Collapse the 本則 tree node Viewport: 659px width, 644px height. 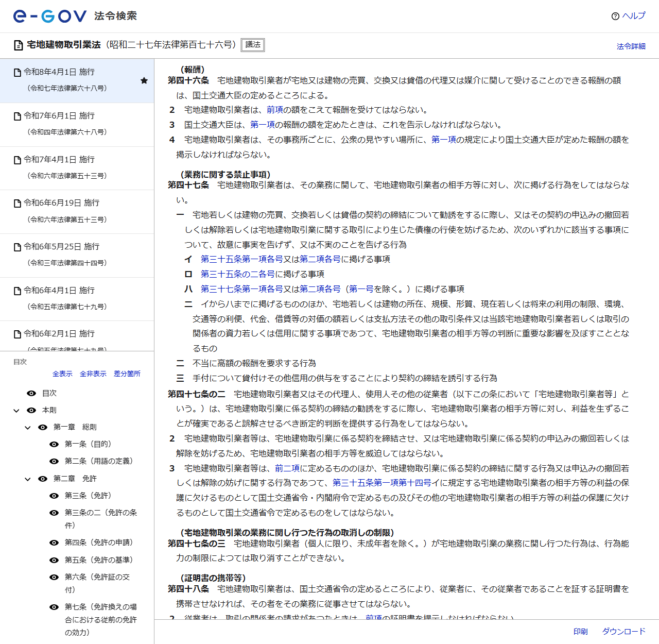click(16, 411)
